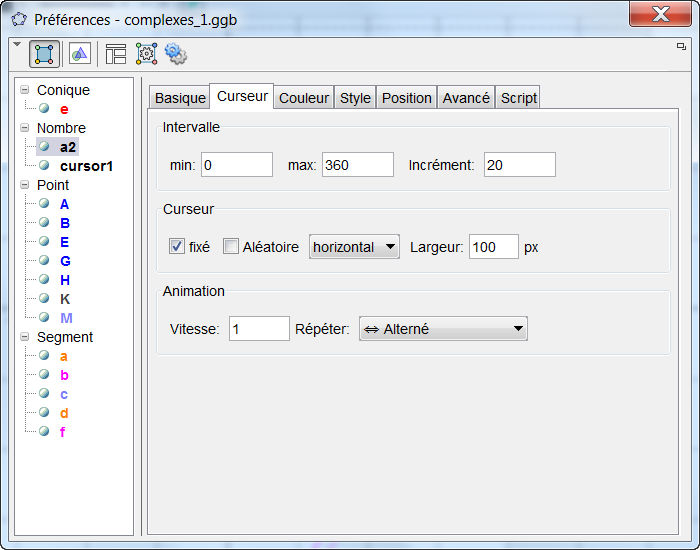This screenshot has height=550, width=700.
Task: Select number a2 in the tree
Action: 68,146
